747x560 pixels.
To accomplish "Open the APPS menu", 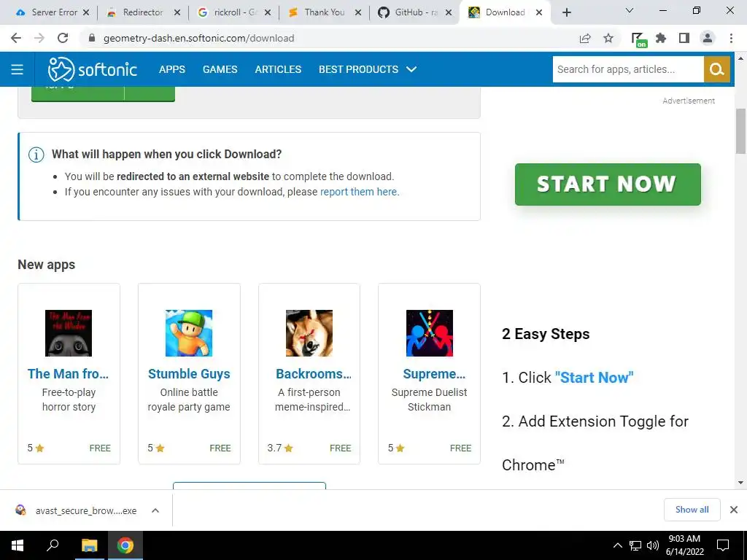I will 172,69.
